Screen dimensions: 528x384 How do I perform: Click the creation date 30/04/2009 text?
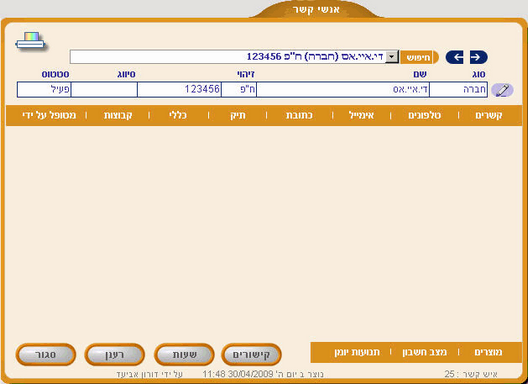251,374
